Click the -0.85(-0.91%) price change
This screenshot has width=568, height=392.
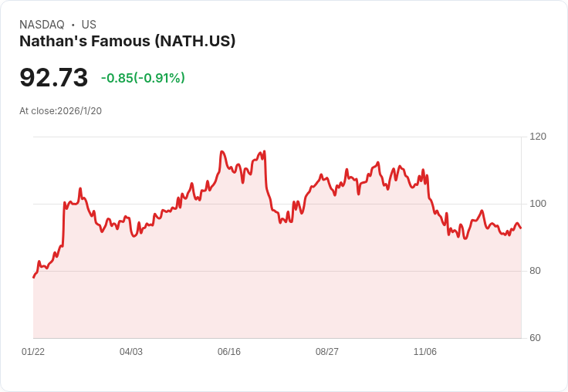[x=143, y=78]
